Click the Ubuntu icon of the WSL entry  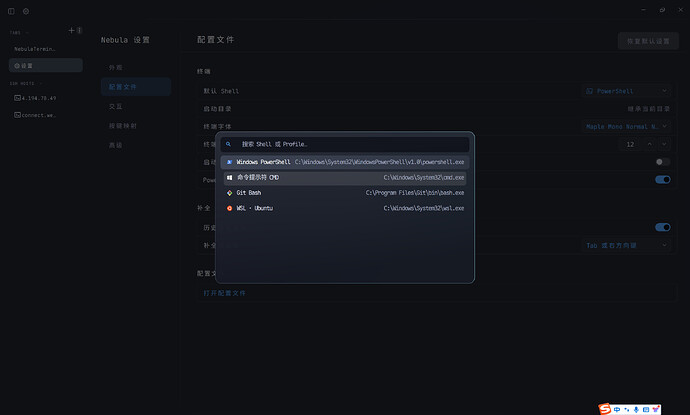pyautogui.click(x=229, y=208)
